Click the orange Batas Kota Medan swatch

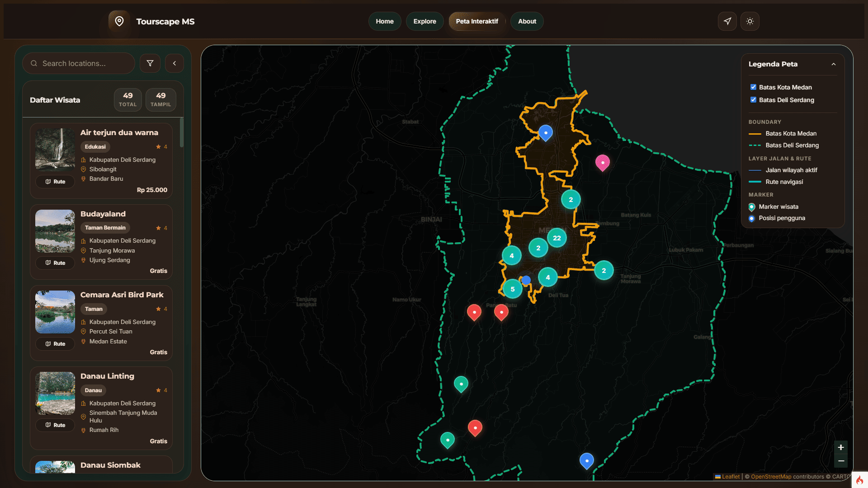click(x=755, y=134)
